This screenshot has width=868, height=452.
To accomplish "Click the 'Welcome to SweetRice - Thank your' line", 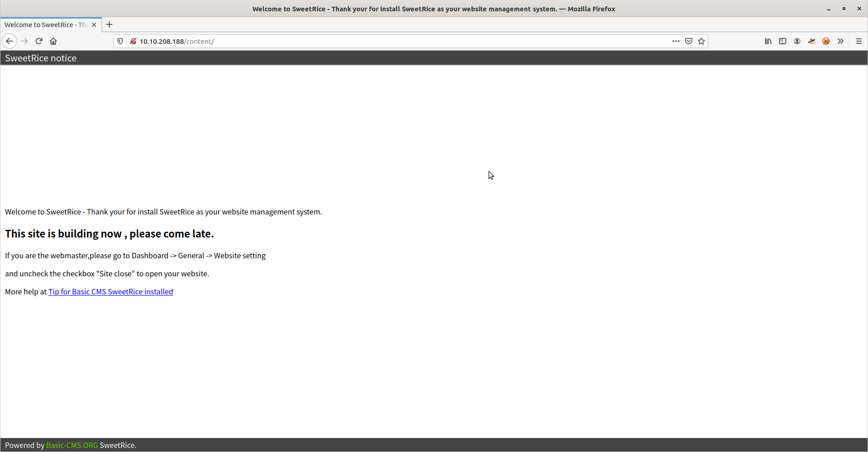I will pyautogui.click(x=163, y=212).
